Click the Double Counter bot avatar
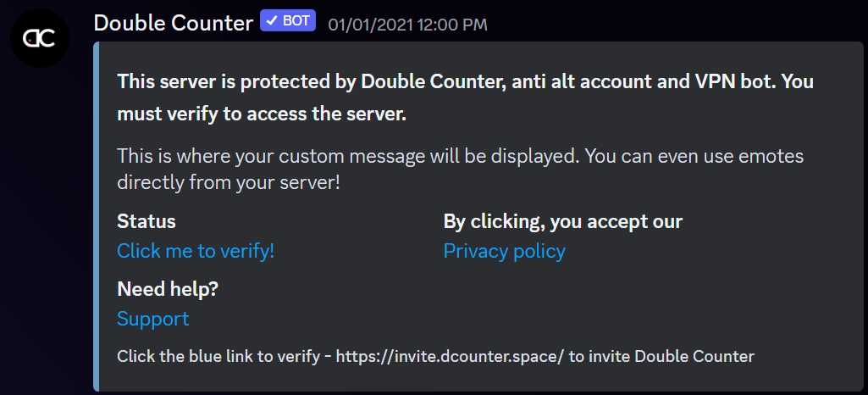868x395 pixels. click(x=41, y=38)
